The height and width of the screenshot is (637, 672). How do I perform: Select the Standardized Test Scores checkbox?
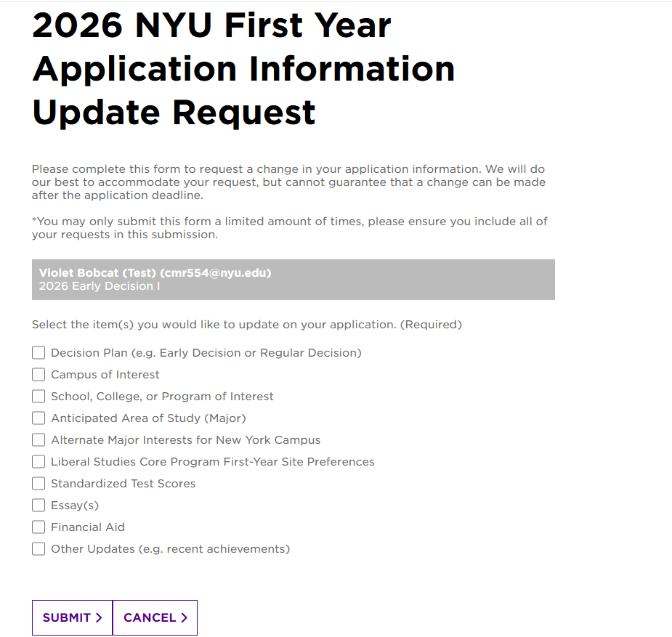click(x=39, y=484)
